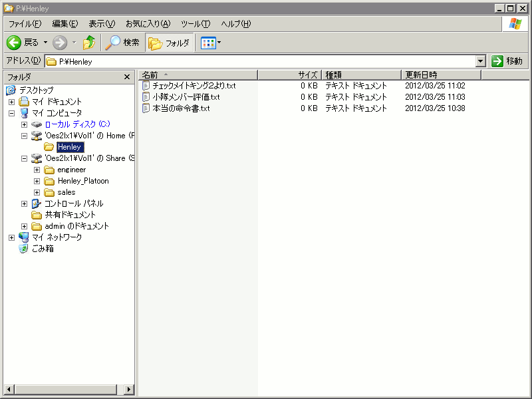Screen dimensions: 532x399
Task: Expand the コントロール パネル node
Action: pos(24,203)
